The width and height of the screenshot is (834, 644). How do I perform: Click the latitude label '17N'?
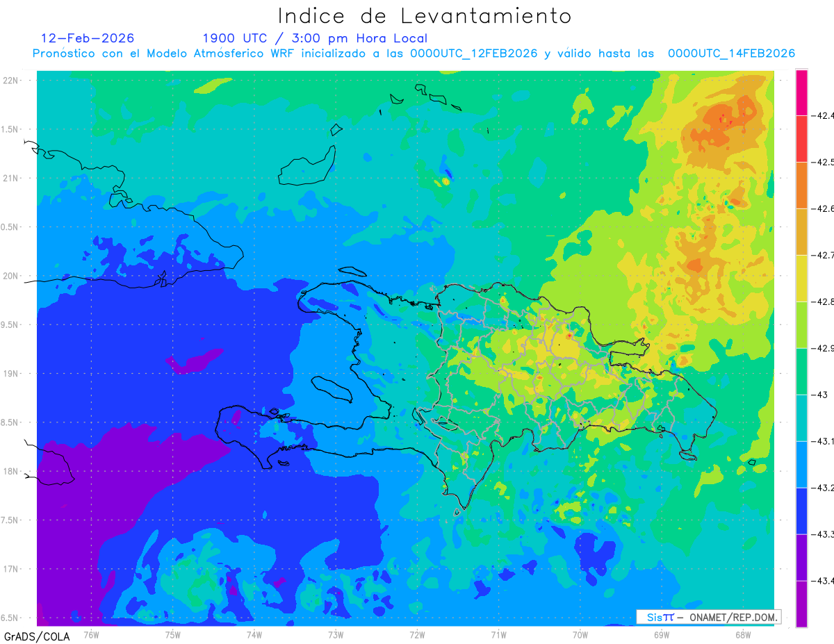coord(12,569)
